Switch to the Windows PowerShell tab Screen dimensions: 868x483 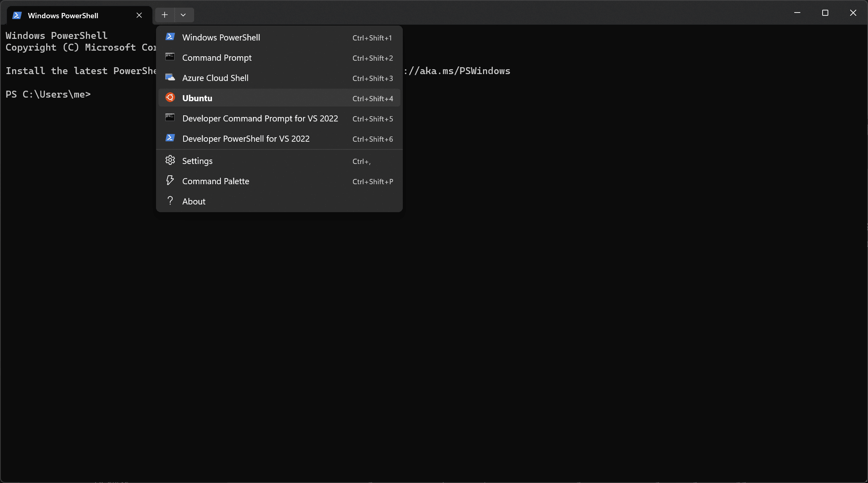(80, 15)
